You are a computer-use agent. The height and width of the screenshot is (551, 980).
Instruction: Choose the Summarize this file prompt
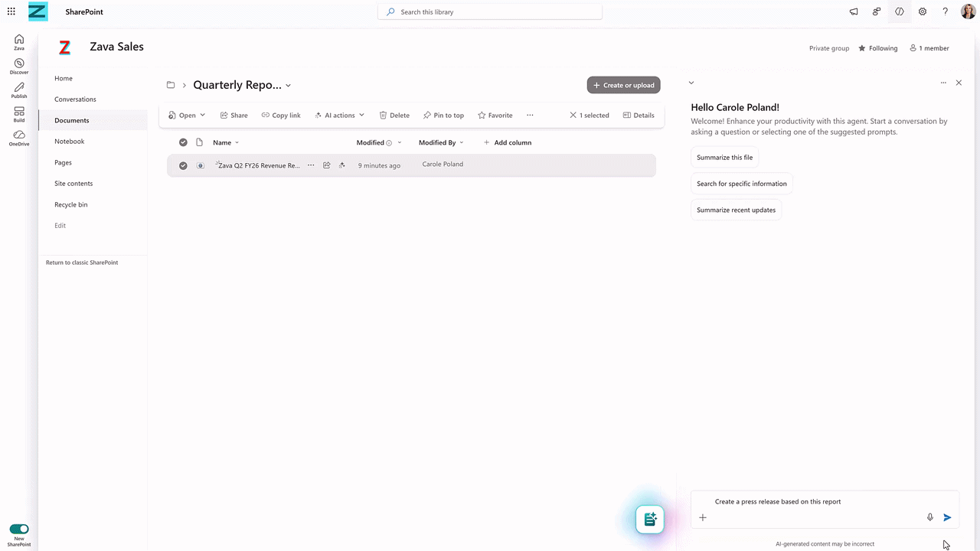click(724, 157)
